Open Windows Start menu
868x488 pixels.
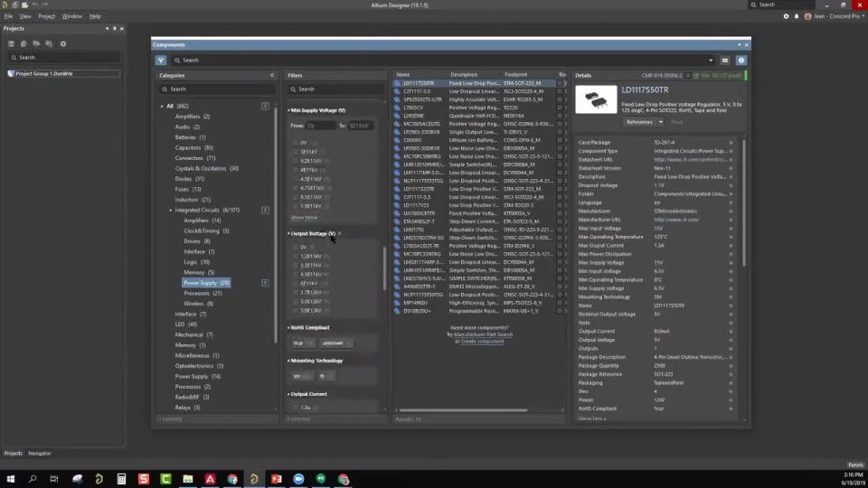point(11,479)
